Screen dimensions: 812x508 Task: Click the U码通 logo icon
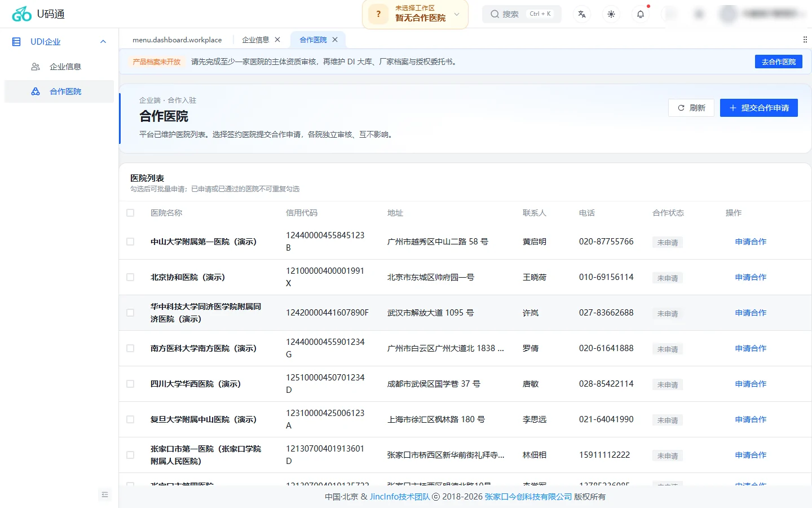click(x=21, y=14)
